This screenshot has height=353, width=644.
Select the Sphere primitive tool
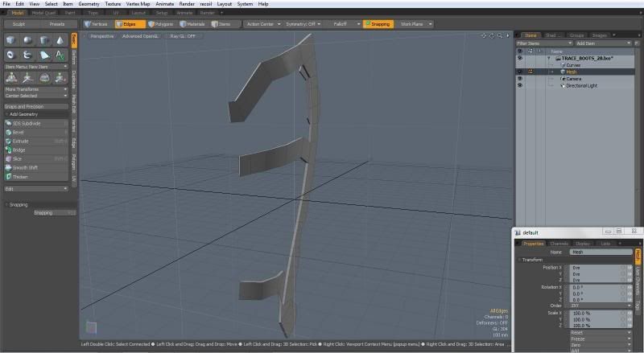coord(27,39)
